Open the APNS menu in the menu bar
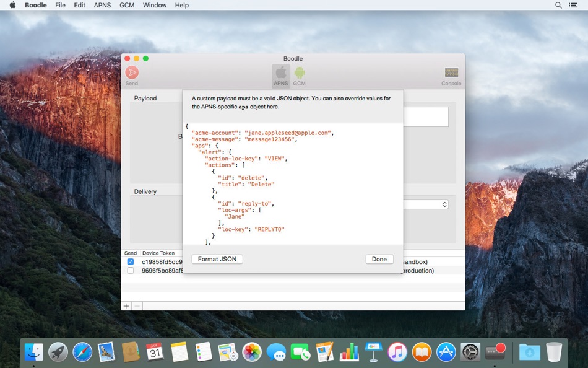The width and height of the screenshot is (588, 368). (x=102, y=5)
